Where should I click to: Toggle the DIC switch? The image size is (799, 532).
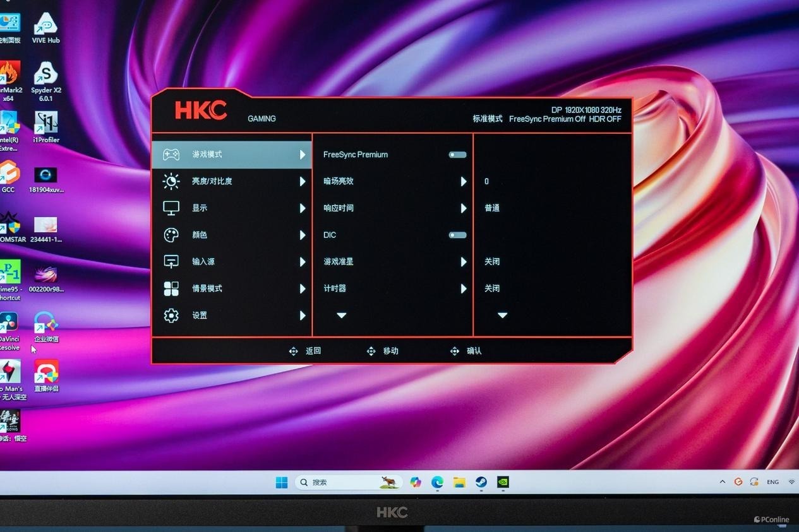[457, 235]
